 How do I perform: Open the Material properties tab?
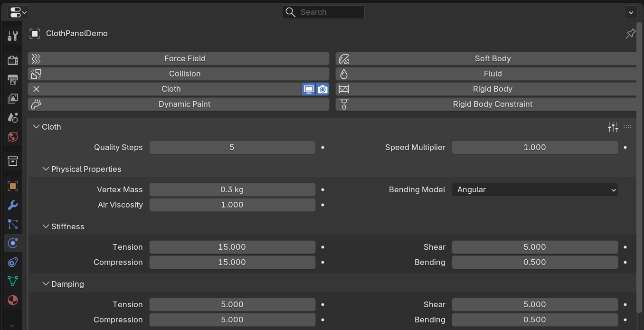tap(13, 300)
